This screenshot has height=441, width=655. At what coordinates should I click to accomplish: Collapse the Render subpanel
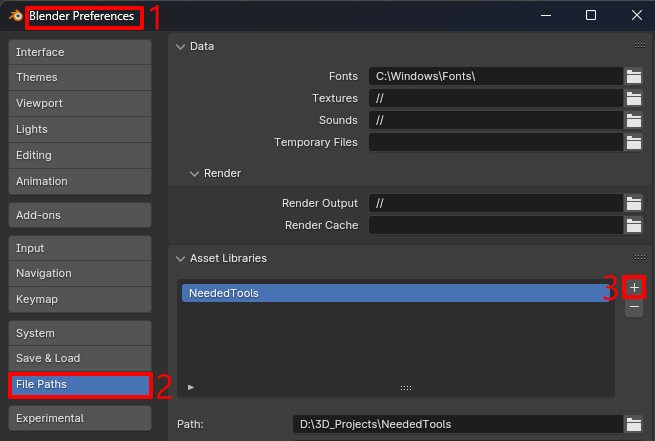[x=194, y=173]
